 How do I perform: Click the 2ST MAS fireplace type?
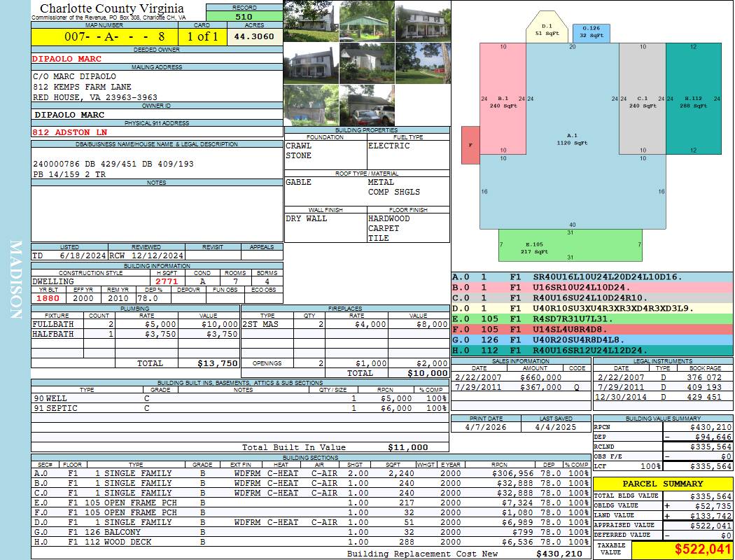point(260,324)
